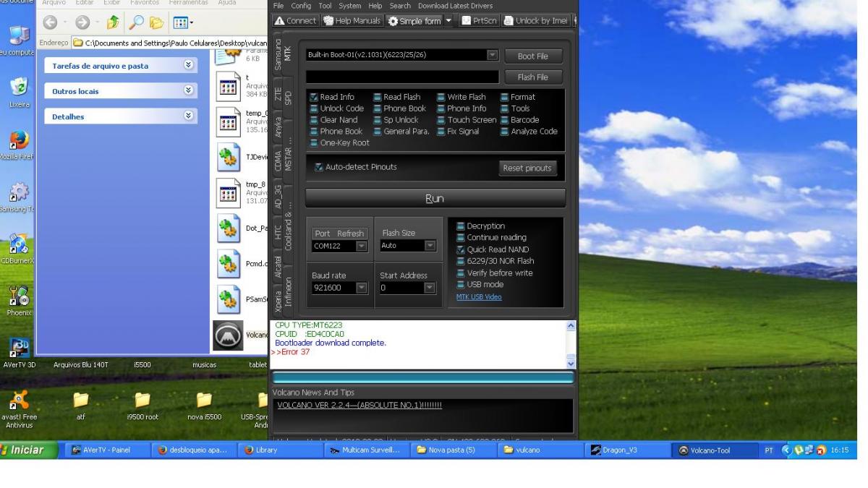Enable the Clear Nand checkbox

pyautogui.click(x=314, y=120)
